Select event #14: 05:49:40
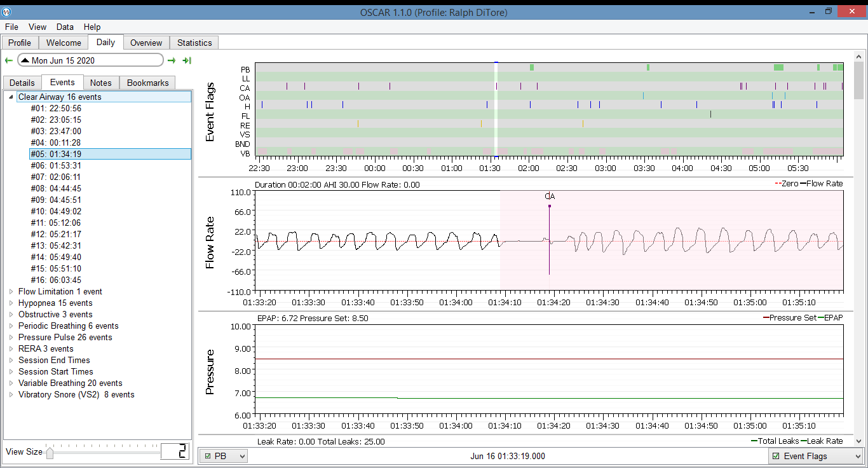The height and width of the screenshot is (468, 868). (x=56, y=258)
